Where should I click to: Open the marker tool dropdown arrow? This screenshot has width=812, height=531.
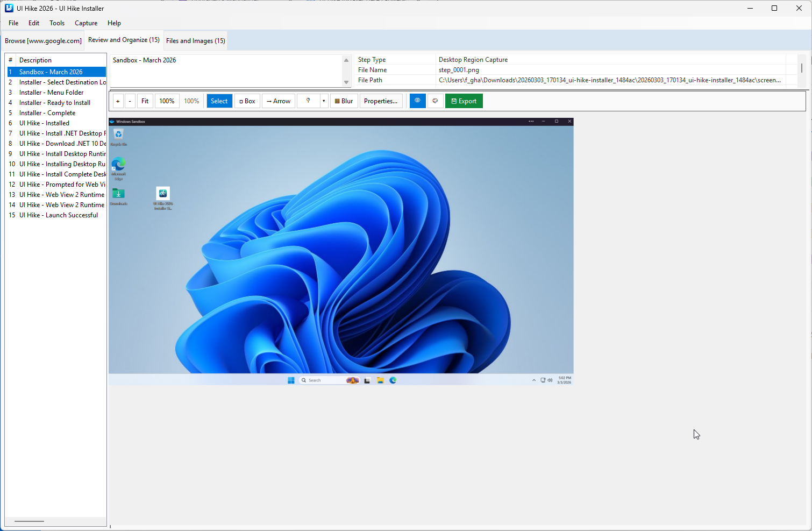(x=324, y=101)
